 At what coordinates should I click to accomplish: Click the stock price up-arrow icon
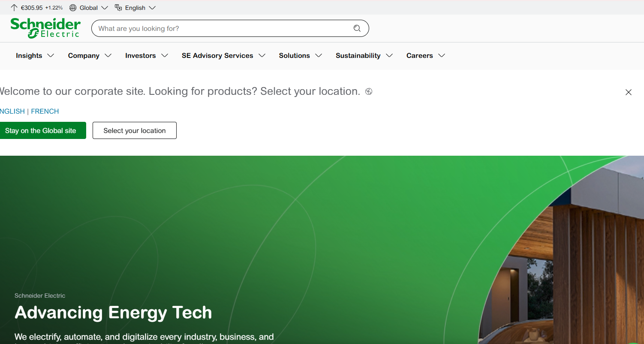14,8
